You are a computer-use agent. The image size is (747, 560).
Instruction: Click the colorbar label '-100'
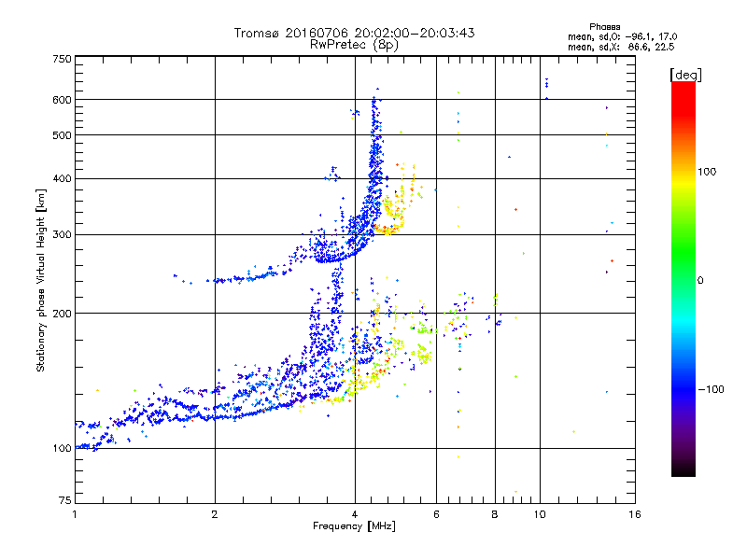click(711, 389)
